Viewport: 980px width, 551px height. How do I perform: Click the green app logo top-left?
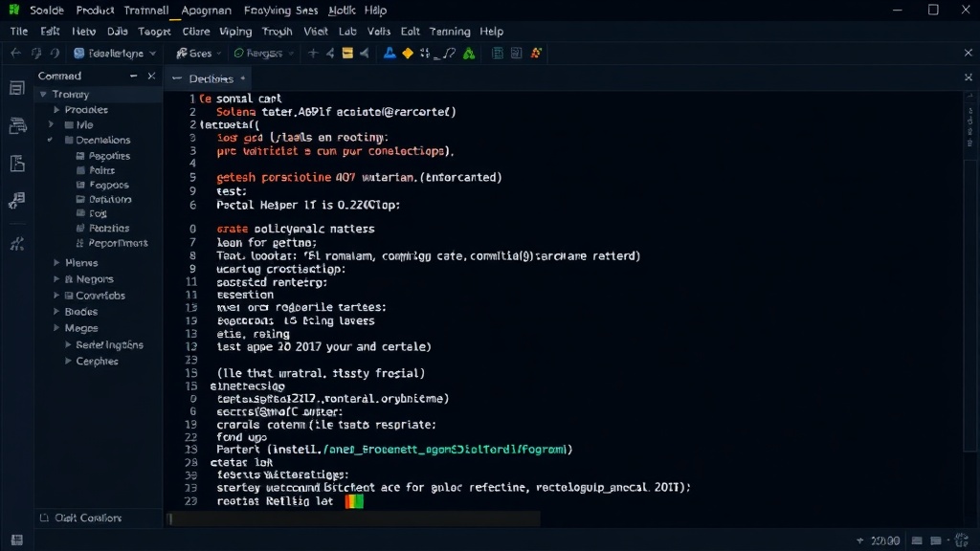point(13,10)
